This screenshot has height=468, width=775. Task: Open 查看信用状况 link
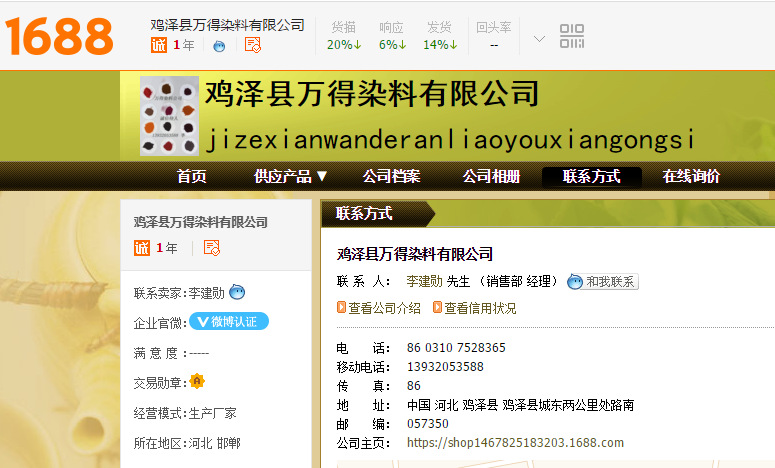(480, 308)
